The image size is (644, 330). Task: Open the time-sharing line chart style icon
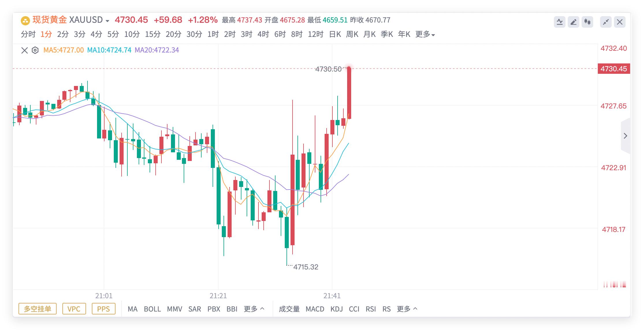coord(560,21)
